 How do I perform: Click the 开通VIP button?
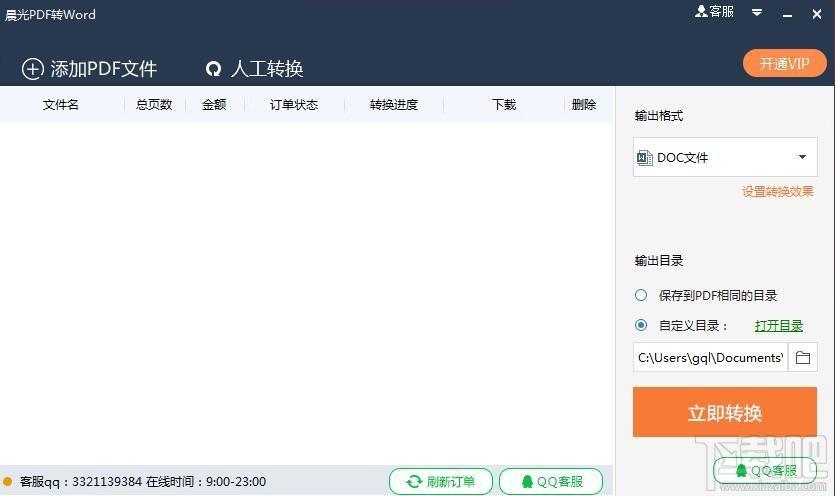pos(784,63)
